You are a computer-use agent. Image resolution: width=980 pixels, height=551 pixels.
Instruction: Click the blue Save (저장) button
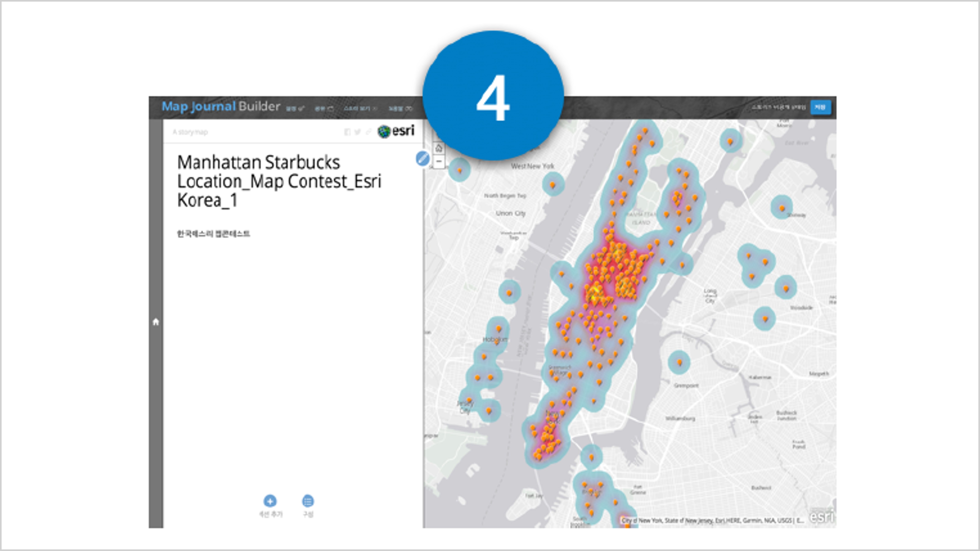(820, 107)
